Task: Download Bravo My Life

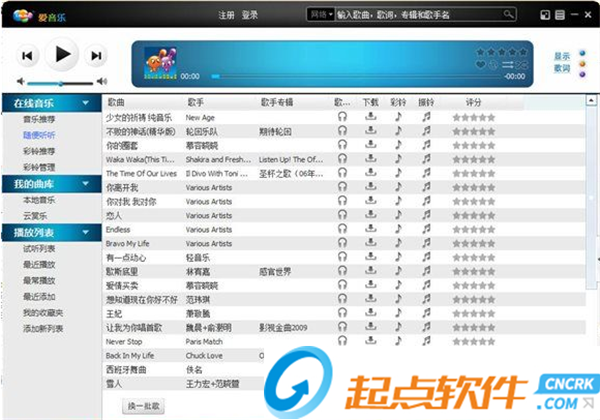Action: [370, 243]
